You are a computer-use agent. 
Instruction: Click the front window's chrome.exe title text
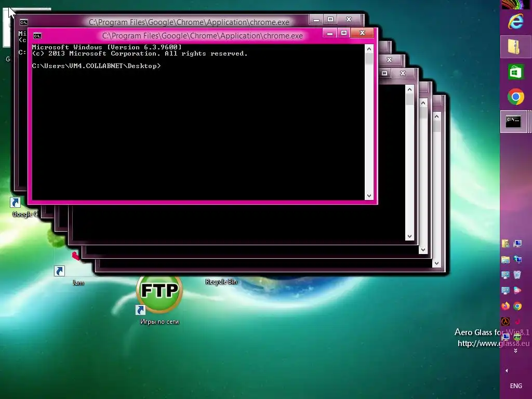(203, 36)
